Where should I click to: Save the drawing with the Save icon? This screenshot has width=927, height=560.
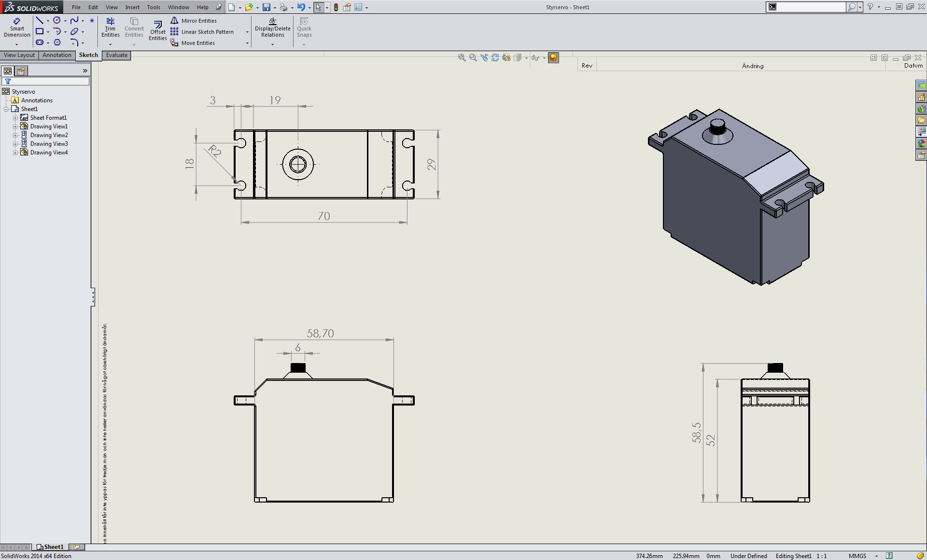[266, 7]
